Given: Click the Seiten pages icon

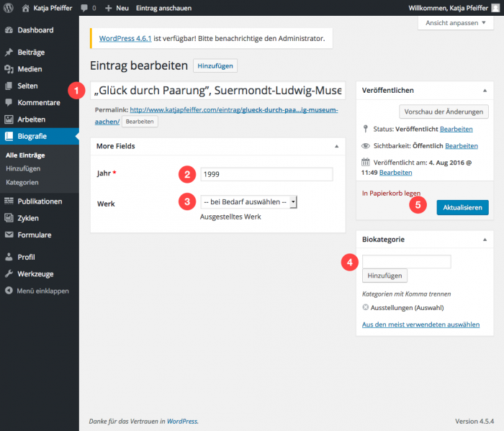Looking at the screenshot, I should pyautogui.click(x=9, y=86).
